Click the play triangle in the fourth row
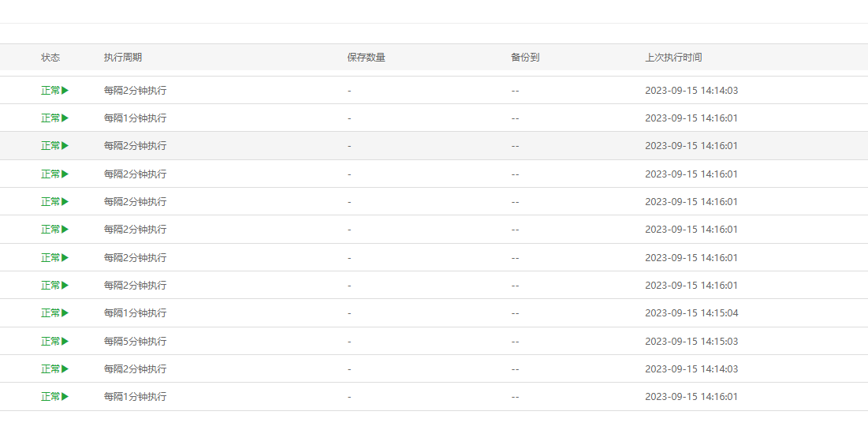The height and width of the screenshot is (445, 868). point(65,174)
